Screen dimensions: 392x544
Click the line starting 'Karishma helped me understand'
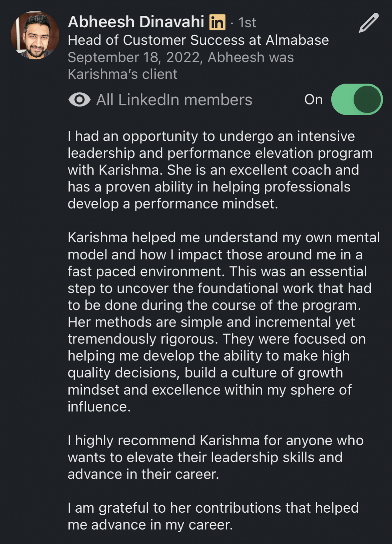point(224,238)
